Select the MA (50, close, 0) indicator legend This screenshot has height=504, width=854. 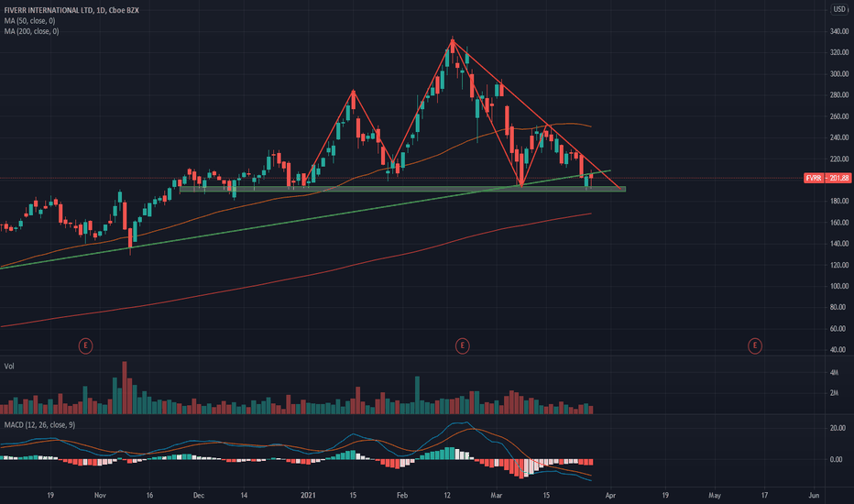30,21
